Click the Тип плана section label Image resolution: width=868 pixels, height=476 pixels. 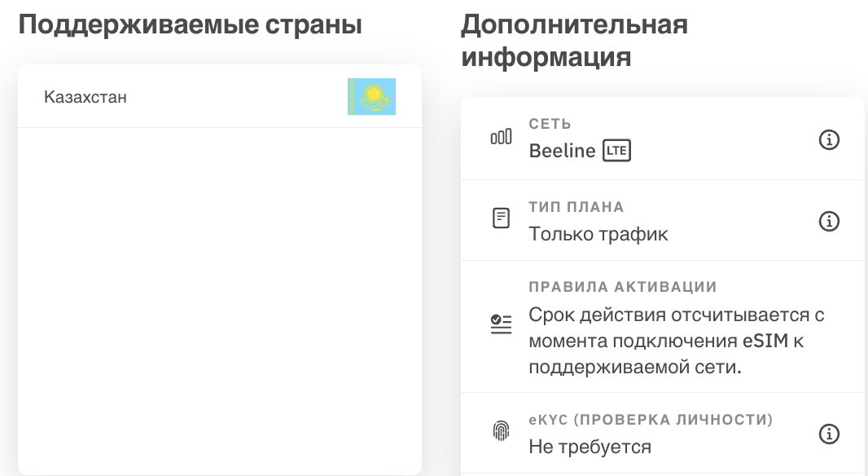(576, 207)
